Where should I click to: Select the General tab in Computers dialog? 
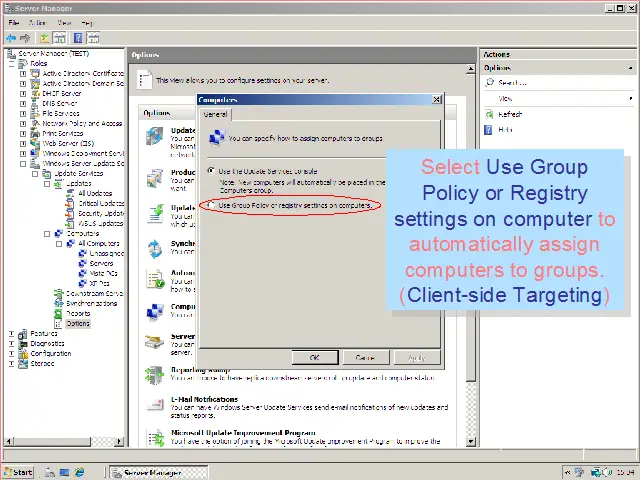(x=215, y=115)
